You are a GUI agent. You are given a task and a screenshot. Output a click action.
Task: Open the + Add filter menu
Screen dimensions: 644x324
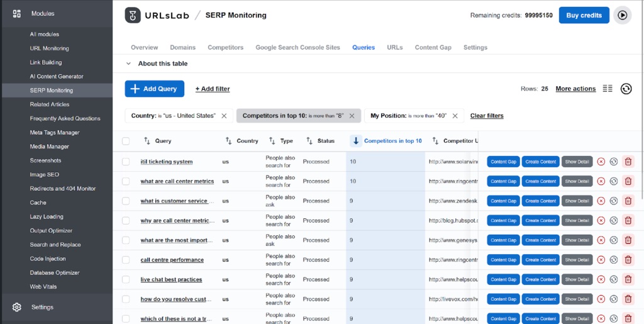click(x=213, y=89)
